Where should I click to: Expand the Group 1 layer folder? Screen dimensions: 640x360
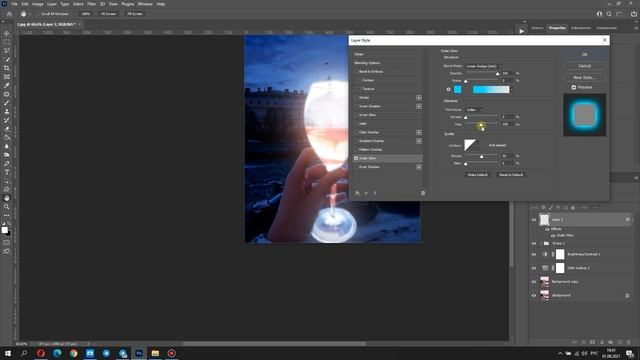(541, 243)
